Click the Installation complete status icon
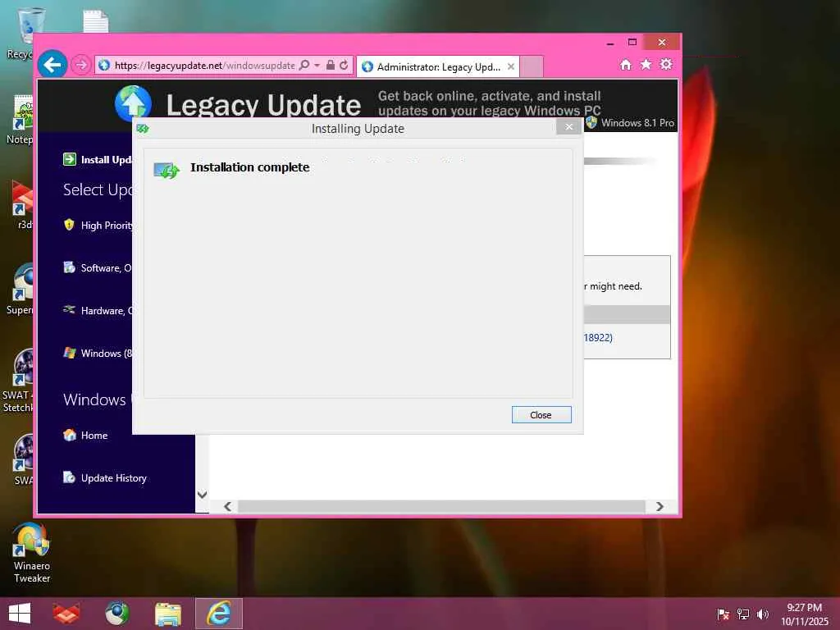This screenshot has width=840, height=630. pyautogui.click(x=166, y=170)
